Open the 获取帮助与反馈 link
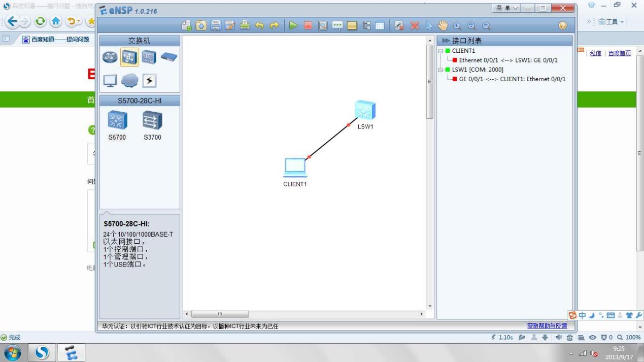 pos(547,326)
